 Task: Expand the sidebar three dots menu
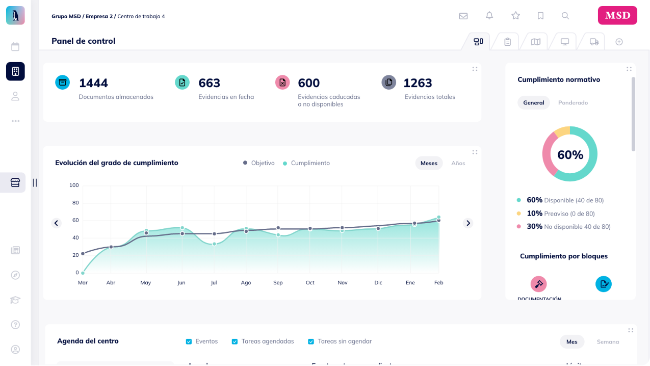15,121
